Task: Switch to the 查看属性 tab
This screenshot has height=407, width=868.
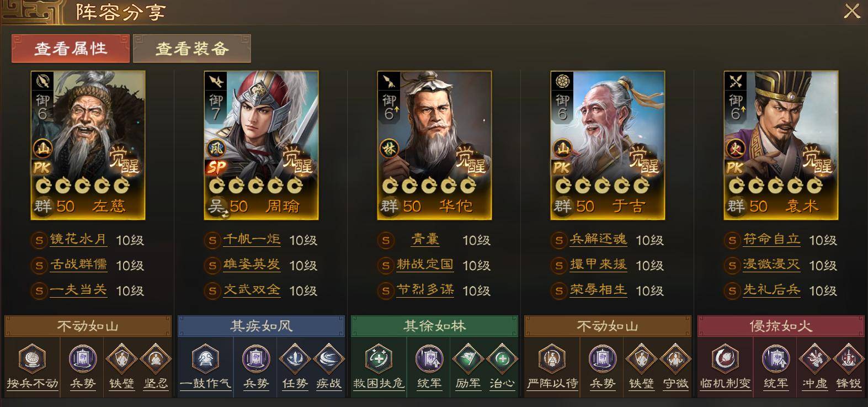Action: click(71, 49)
